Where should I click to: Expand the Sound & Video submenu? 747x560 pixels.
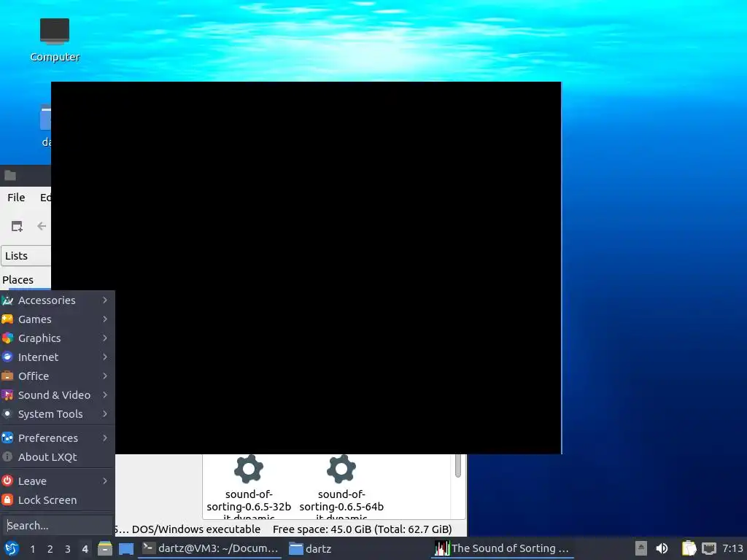click(57, 395)
